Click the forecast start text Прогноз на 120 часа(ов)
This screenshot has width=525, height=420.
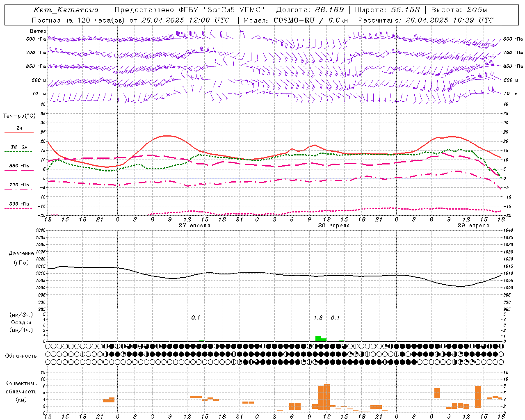pos(79,20)
